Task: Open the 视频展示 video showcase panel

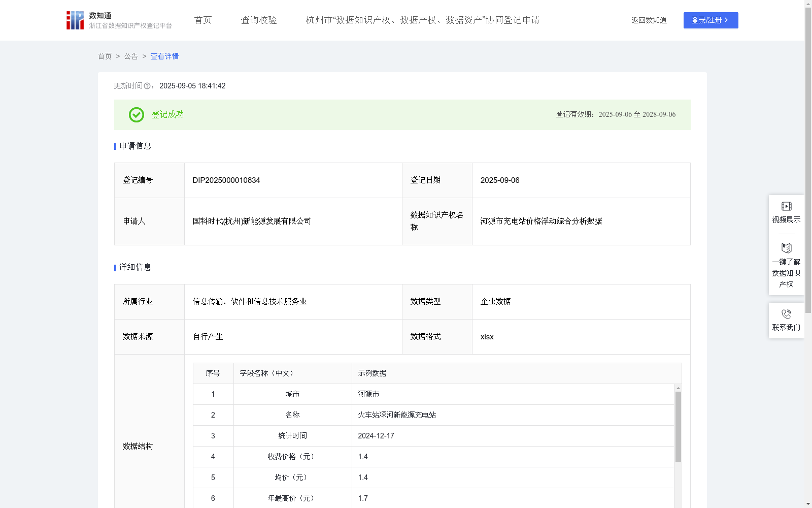Action: (786, 212)
